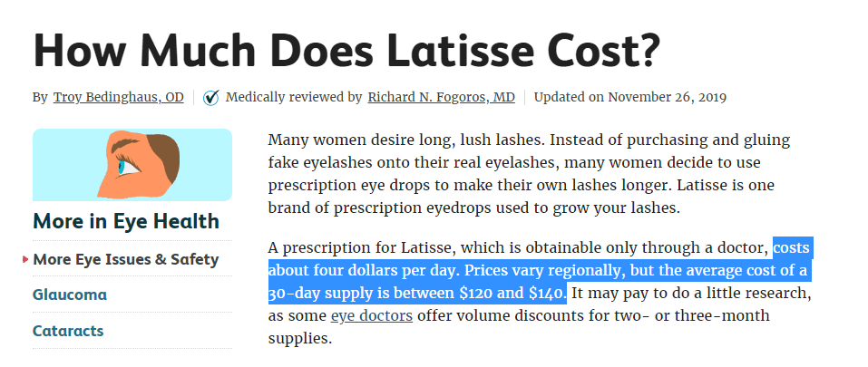Select More Eye Issues & Safety sidebar item

(126, 259)
